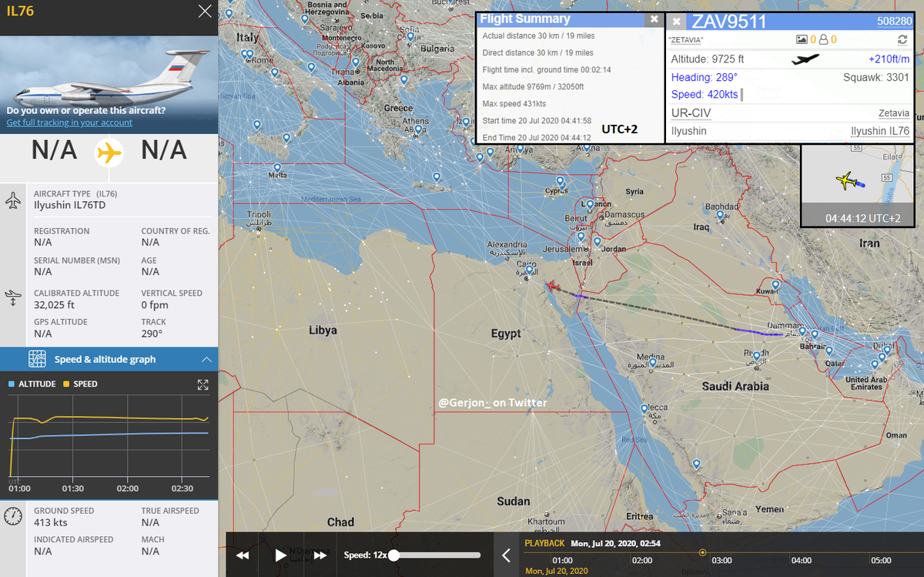This screenshot has width=924, height=577.
Task: Close the ZAV9511 flight info panel
Action: [x=677, y=22]
